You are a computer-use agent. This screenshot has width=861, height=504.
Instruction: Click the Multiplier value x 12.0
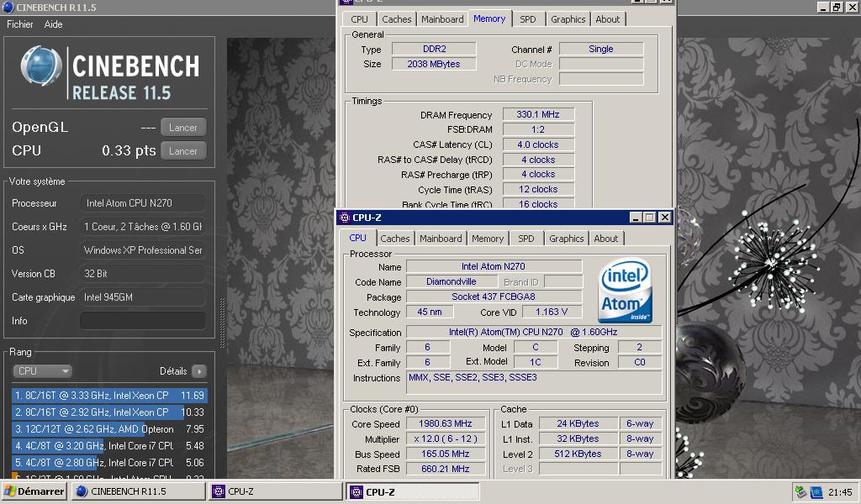(446, 438)
